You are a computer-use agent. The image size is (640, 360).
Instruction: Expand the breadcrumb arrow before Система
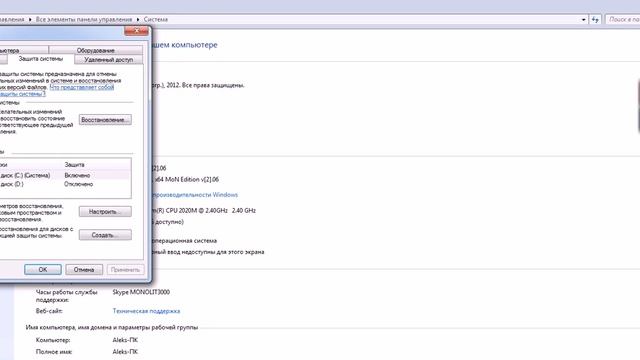[138, 19]
